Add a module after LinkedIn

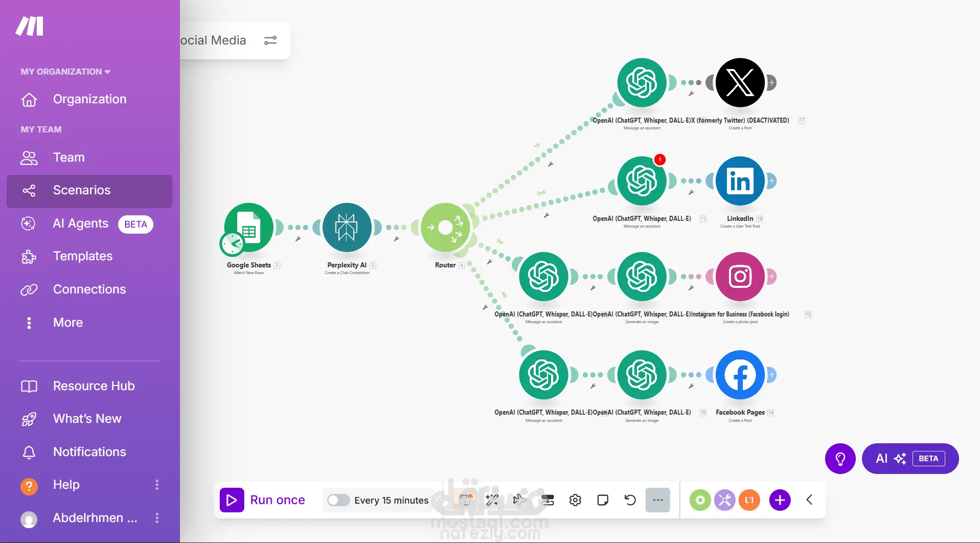[x=771, y=181]
